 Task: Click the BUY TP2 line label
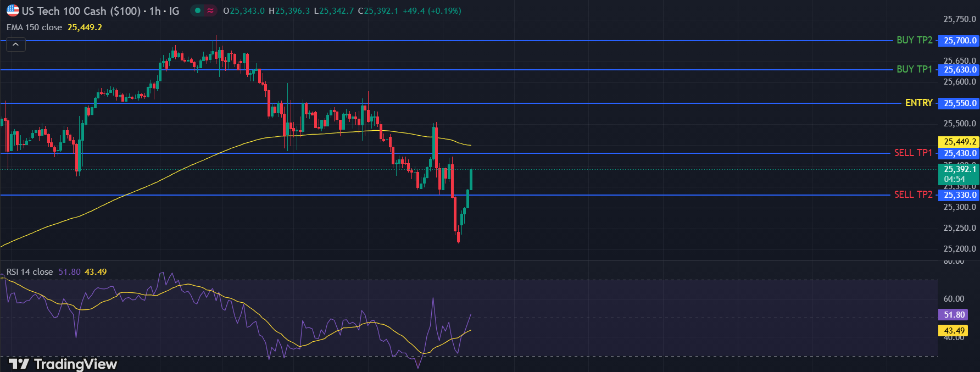914,40
